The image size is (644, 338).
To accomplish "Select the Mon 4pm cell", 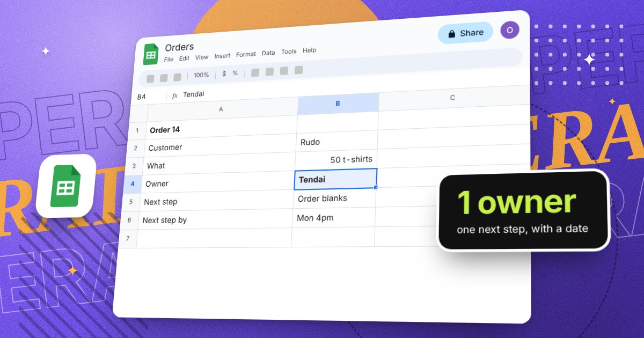I will [x=333, y=218].
